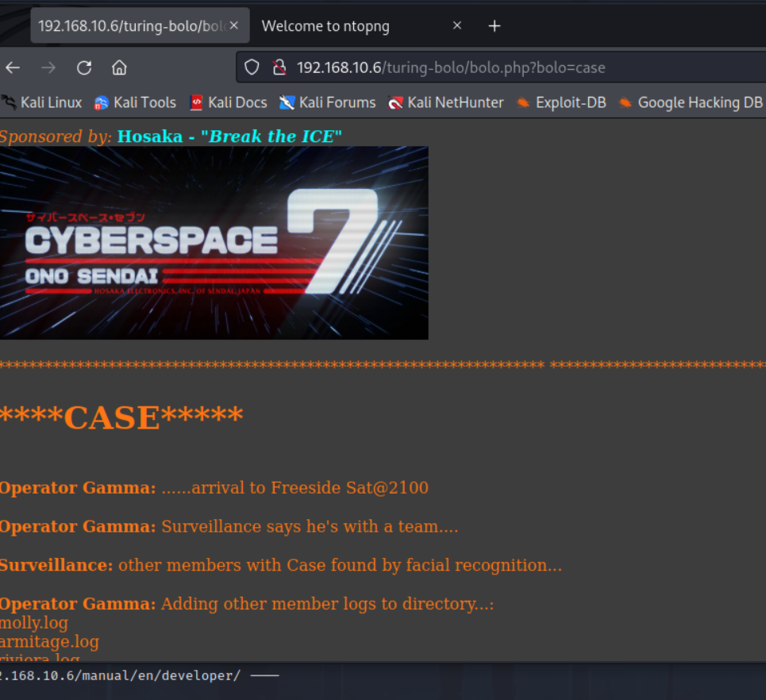This screenshot has height=700, width=766.
Task: Reload the current page
Action: 84,67
